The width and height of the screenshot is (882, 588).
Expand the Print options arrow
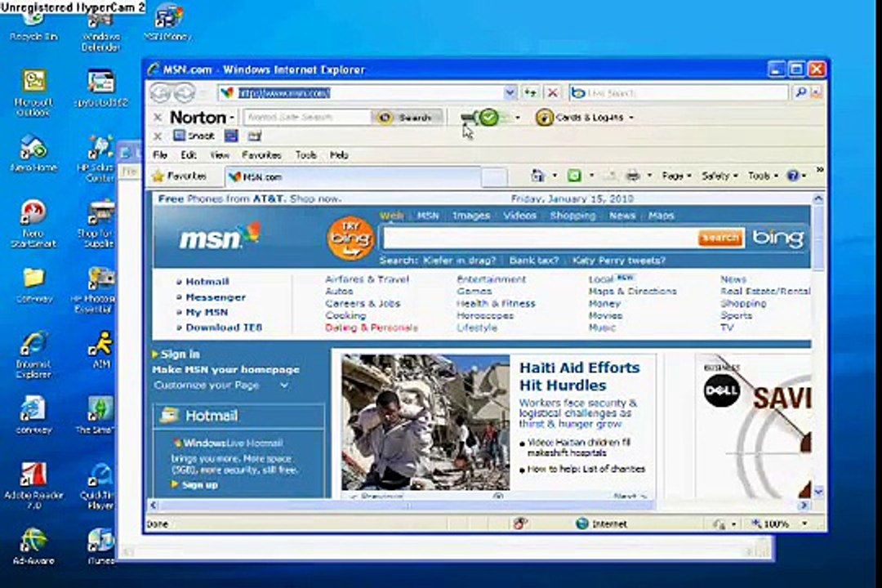650,176
